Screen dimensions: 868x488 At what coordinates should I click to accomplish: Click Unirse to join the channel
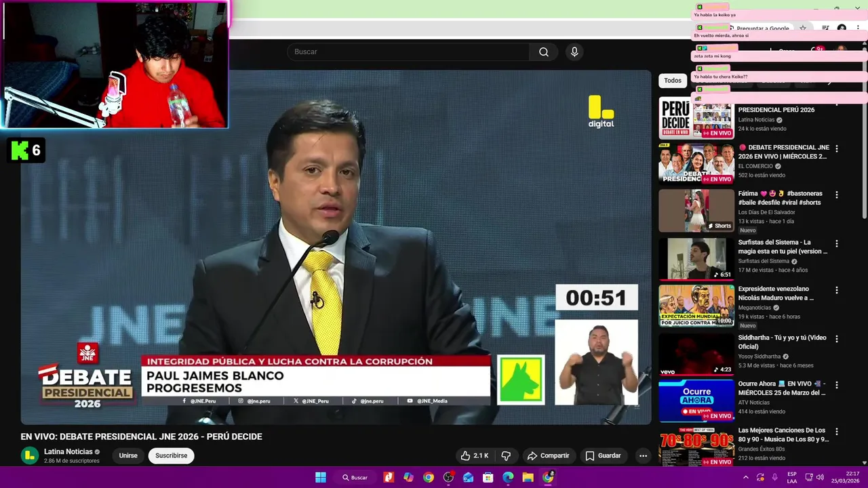click(128, 455)
